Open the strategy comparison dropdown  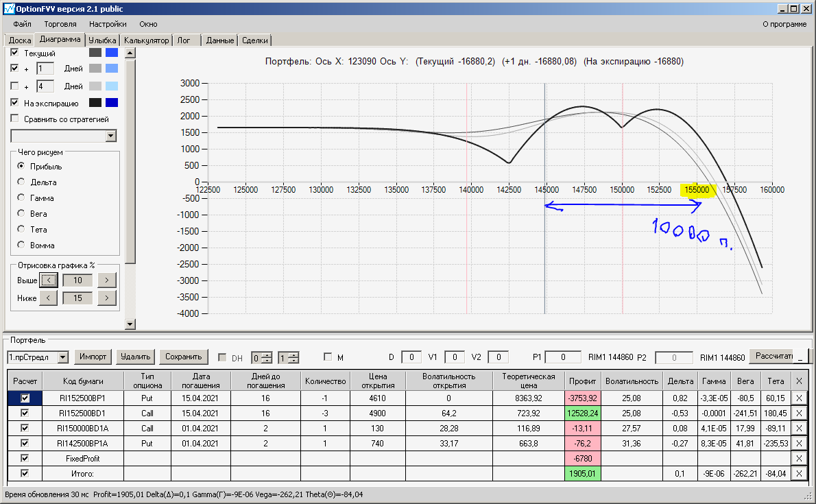(x=110, y=136)
